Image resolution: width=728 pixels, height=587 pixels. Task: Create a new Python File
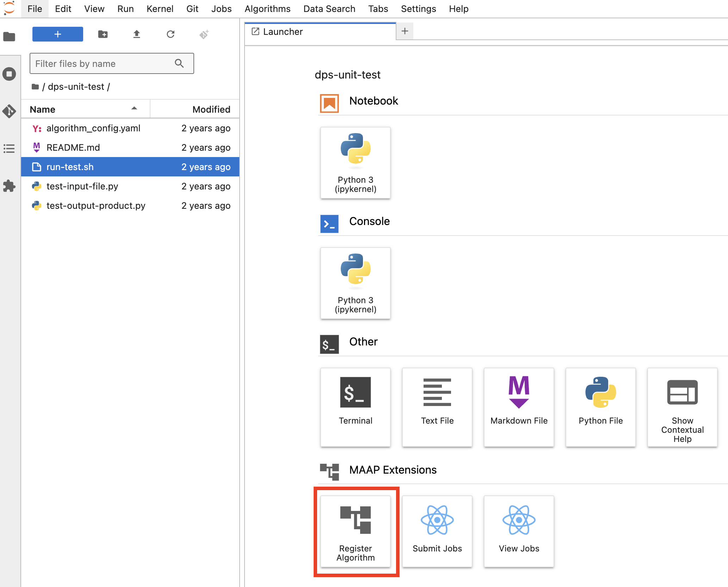pos(601,407)
